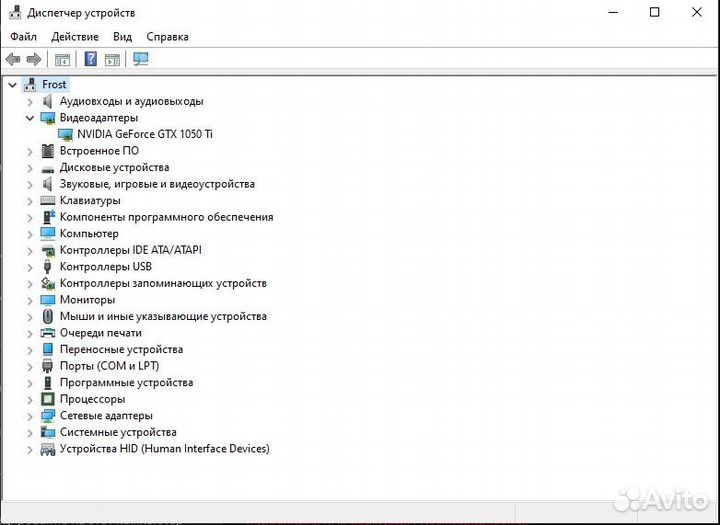Image resolution: width=720 pixels, height=525 pixels.
Task: Click the Клавиатуры keyboard icon
Action: 48,201
